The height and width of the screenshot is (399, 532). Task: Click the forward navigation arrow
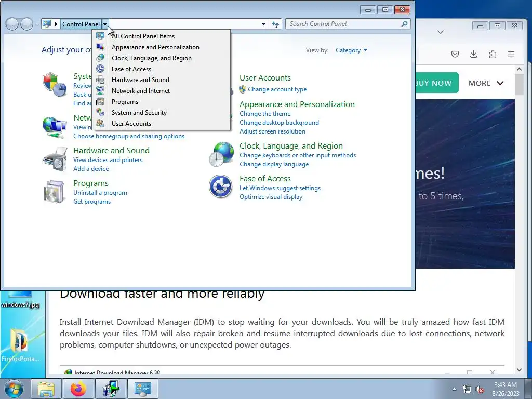26,24
